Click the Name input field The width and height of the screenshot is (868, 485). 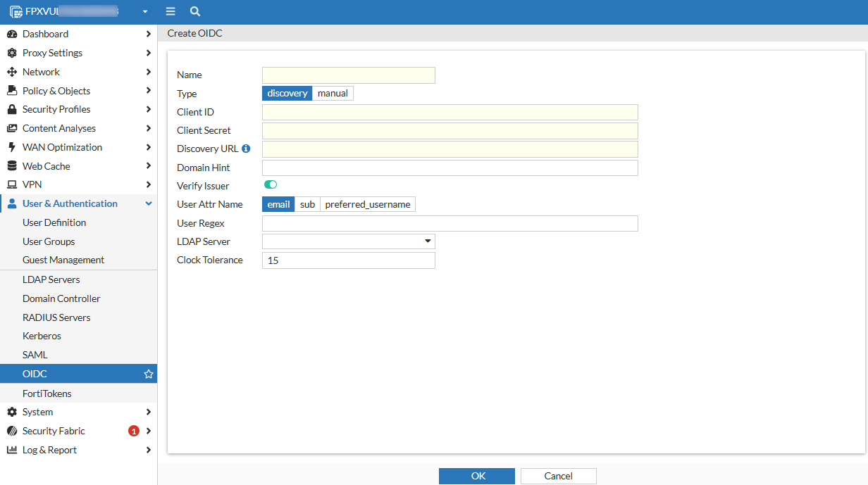pyautogui.click(x=349, y=75)
